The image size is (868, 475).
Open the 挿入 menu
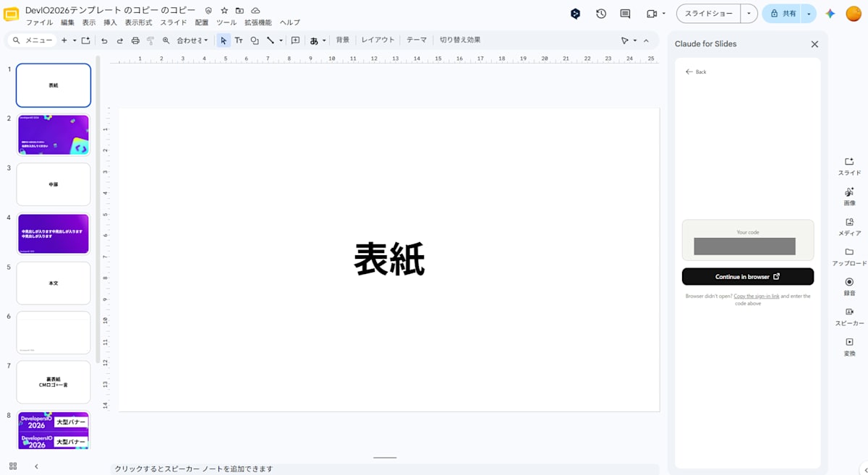pyautogui.click(x=110, y=22)
